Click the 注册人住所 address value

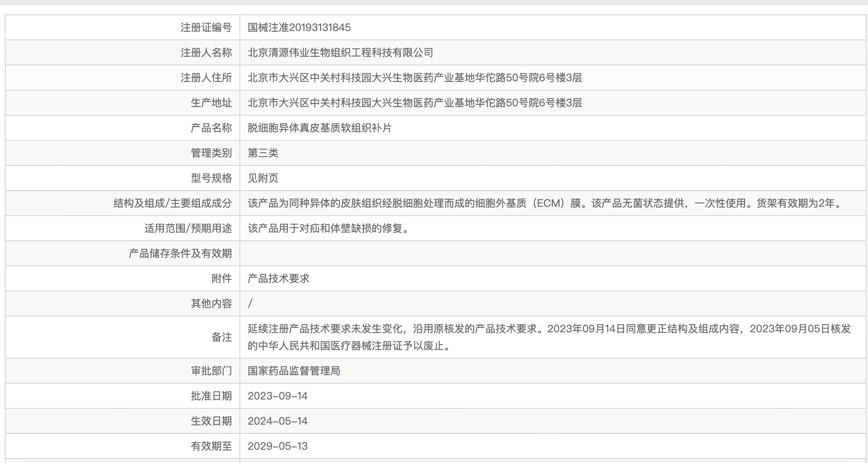pos(415,78)
